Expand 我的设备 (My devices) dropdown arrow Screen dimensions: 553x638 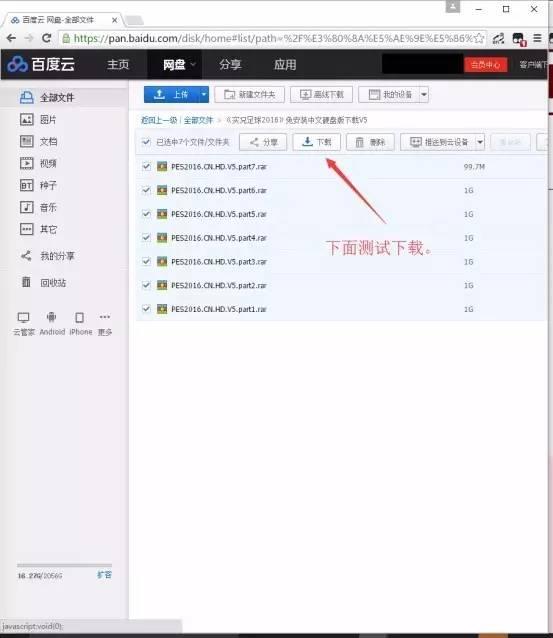424,94
